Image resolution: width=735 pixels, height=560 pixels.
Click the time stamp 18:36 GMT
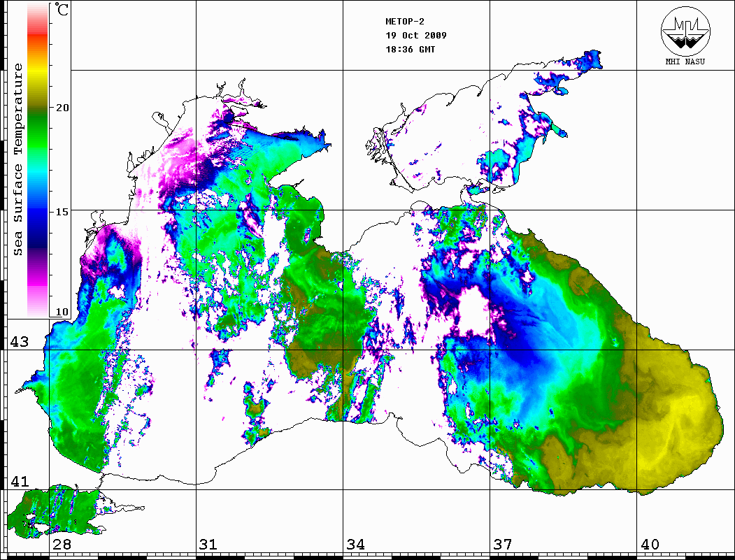410,49
